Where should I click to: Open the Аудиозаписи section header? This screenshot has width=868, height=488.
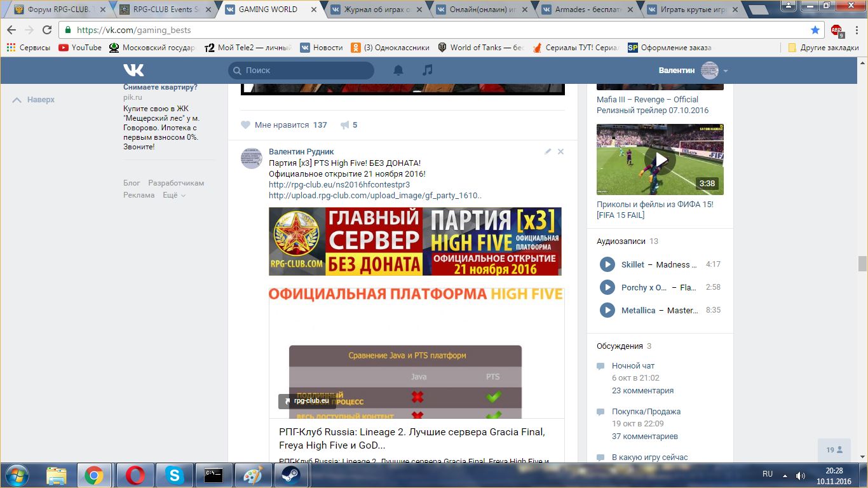[x=621, y=241]
